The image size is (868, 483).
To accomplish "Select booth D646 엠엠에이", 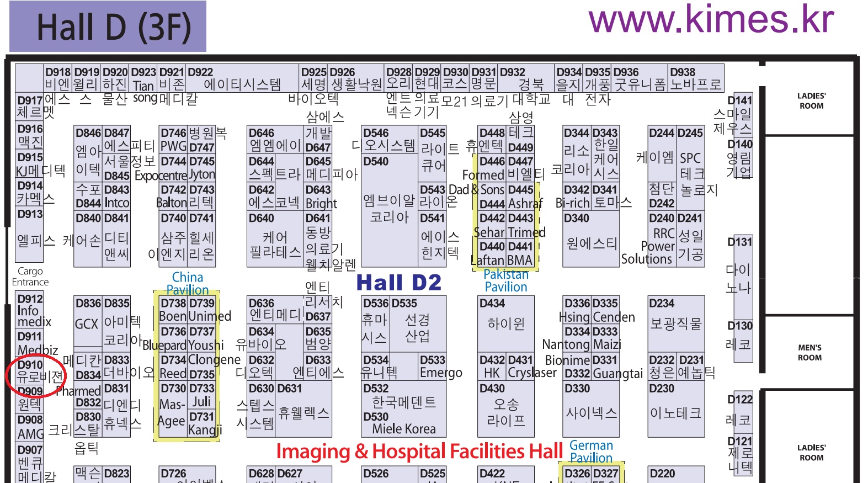I will (275, 139).
